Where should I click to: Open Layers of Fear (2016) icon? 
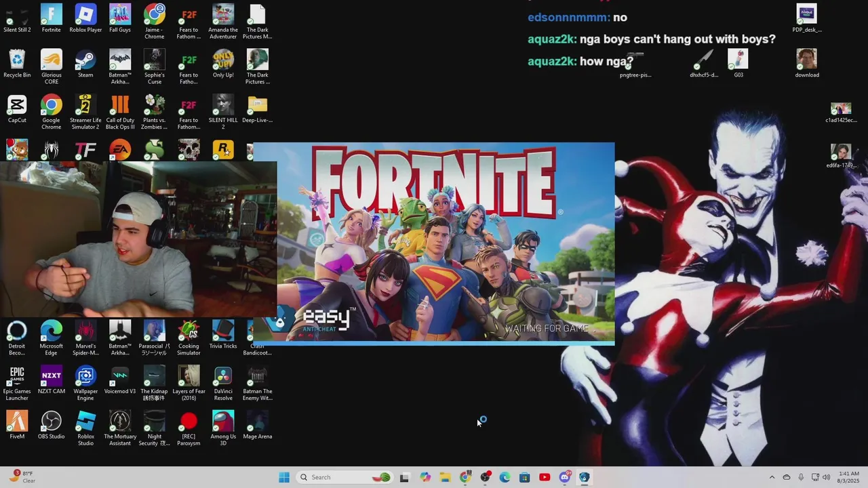189,383
